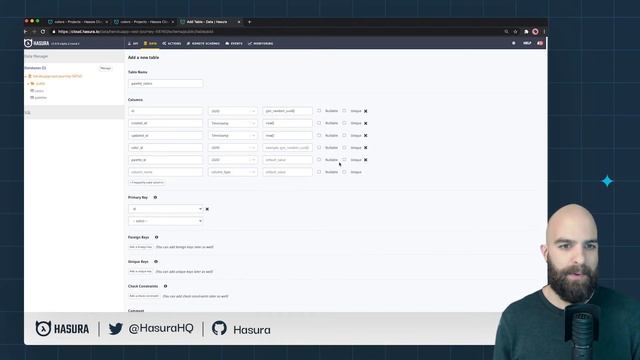This screenshot has width=640, height=360.
Task: Open the type dropdown for the updated_at column
Action: 233,136
